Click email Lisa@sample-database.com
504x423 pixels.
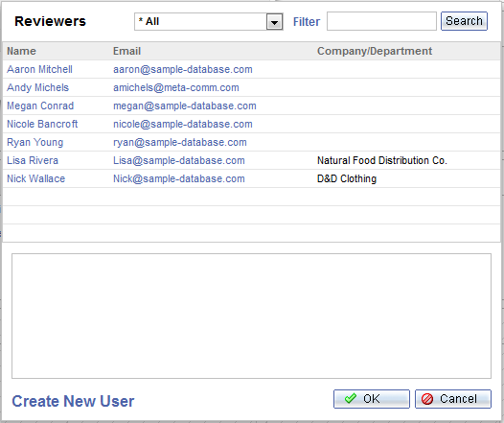click(179, 160)
